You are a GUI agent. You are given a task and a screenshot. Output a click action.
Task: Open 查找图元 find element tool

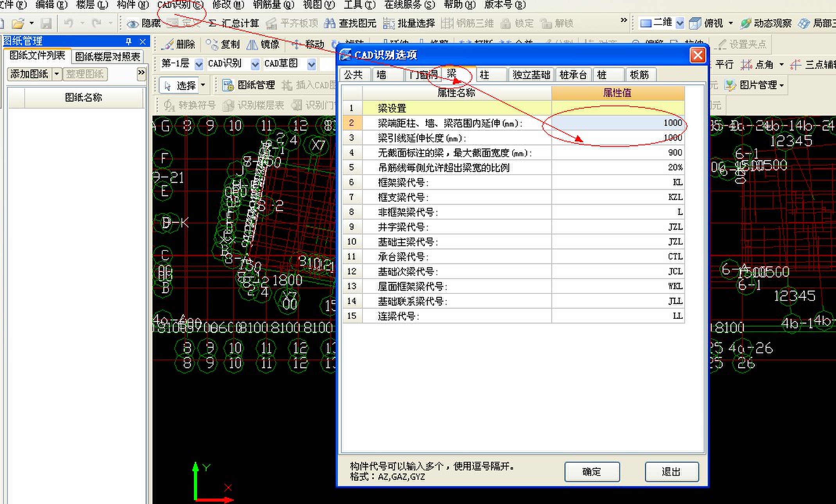[350, 23]
